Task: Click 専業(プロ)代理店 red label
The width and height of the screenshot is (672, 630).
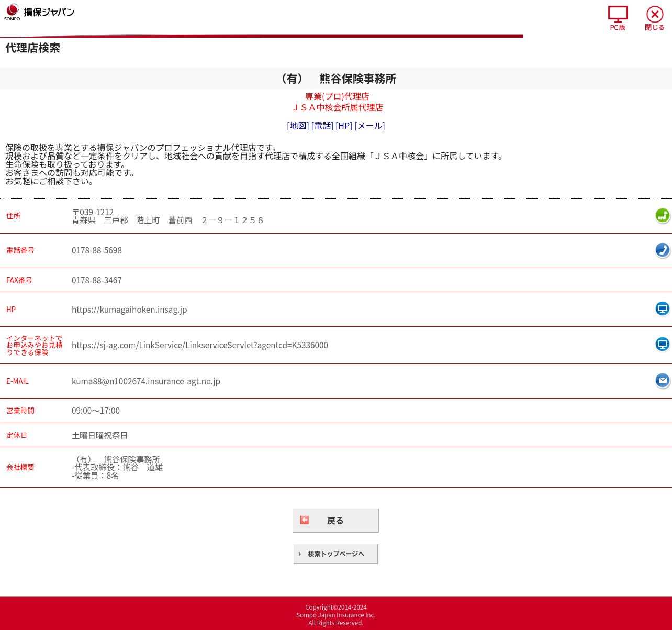Action: point(337,96)
